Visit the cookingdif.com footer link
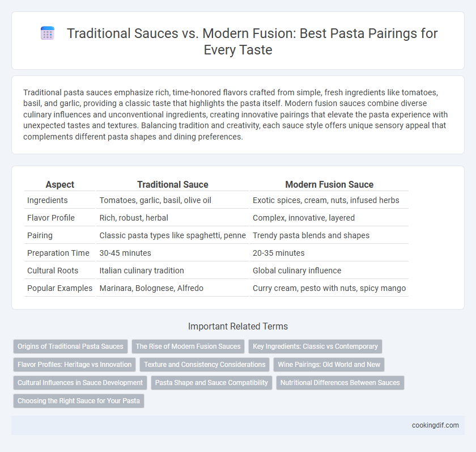The image size is (476, 452). [x=435, y=425]
